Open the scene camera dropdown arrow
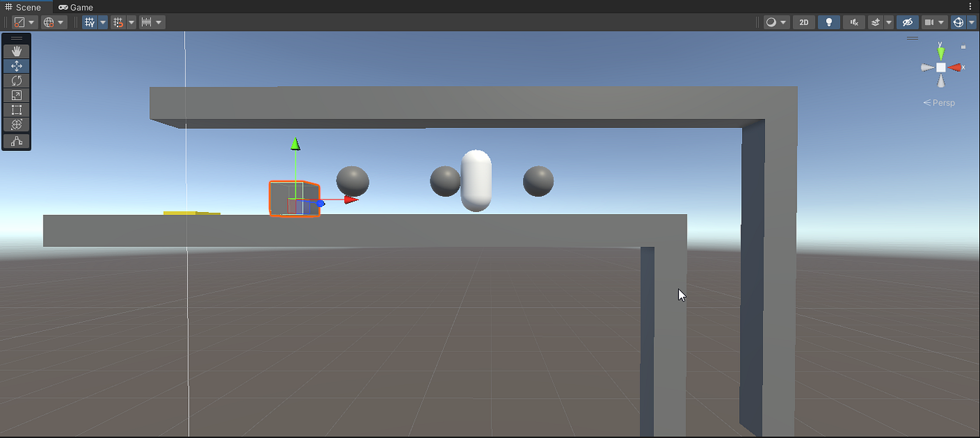 tap(942, 22)
